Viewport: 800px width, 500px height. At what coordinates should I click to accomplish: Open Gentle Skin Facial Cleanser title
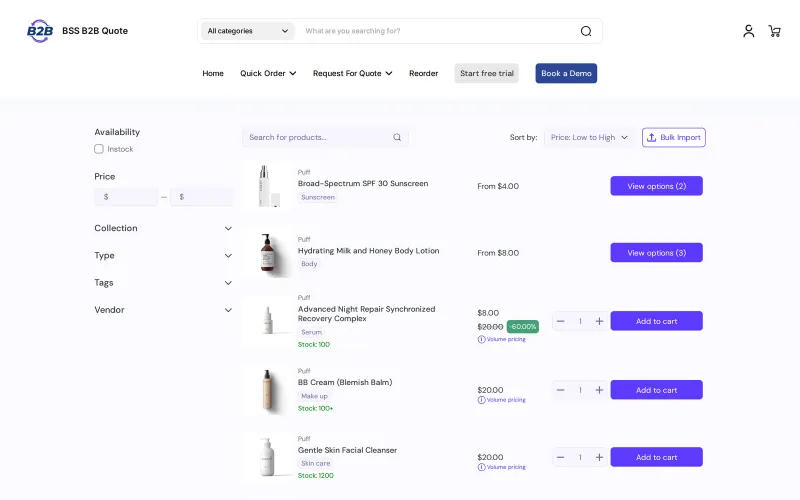[347, 451]
